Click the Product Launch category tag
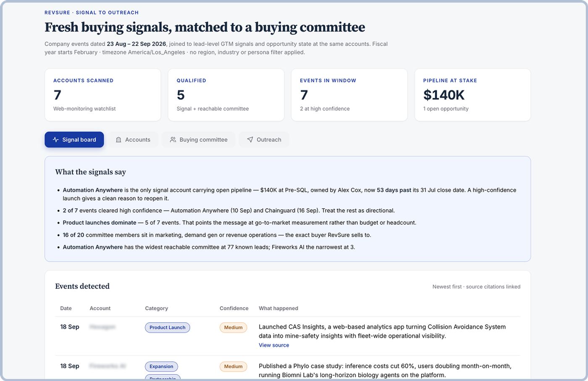This screenshot has height=381, width=588. click(x=168, y=327)
